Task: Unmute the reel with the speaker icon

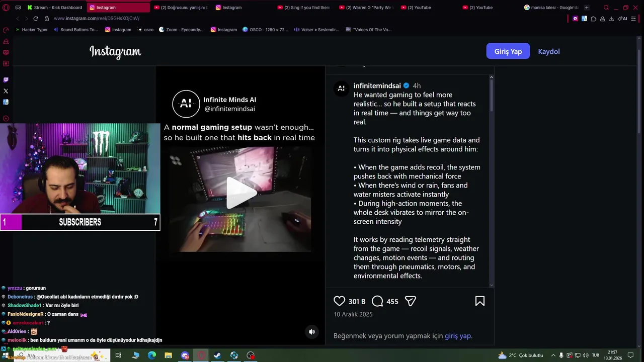Action: tap(312, 332)
